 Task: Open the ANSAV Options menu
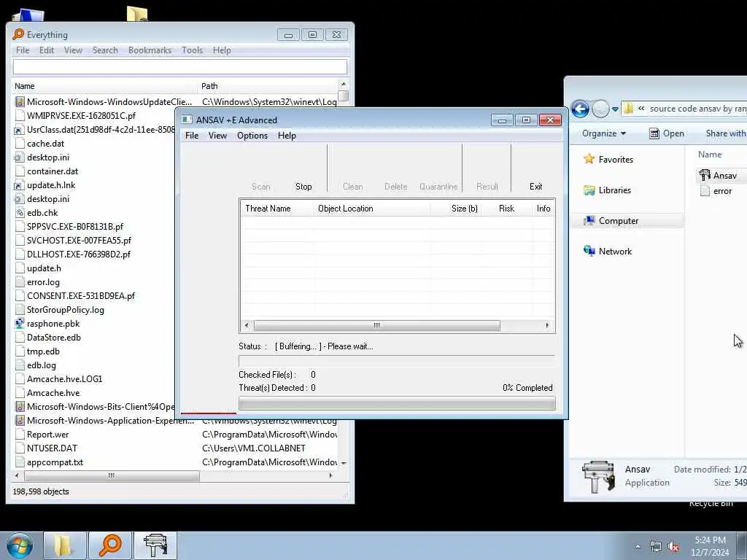tap(252, 135)
